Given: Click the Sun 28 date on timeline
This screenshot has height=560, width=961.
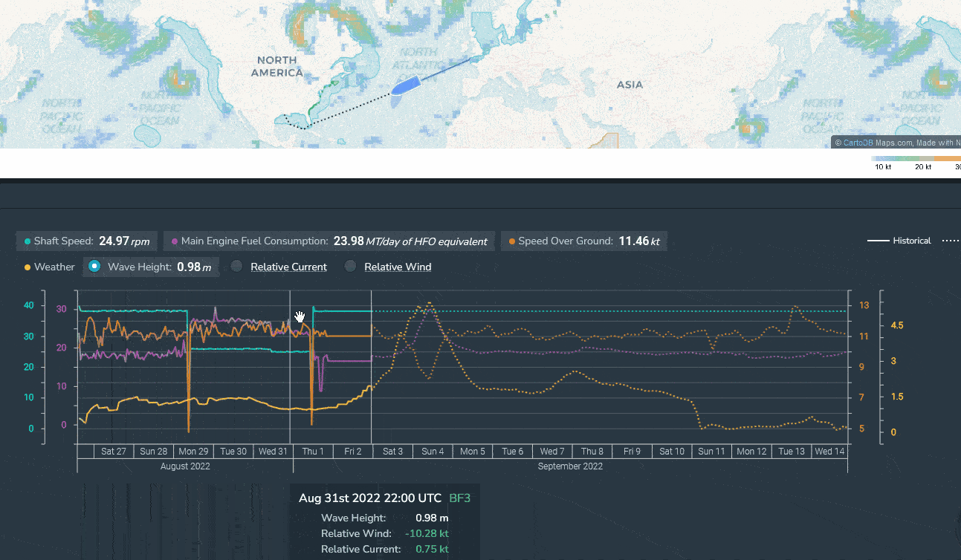Looking at the screenshot, I should (x=153, y=452).
